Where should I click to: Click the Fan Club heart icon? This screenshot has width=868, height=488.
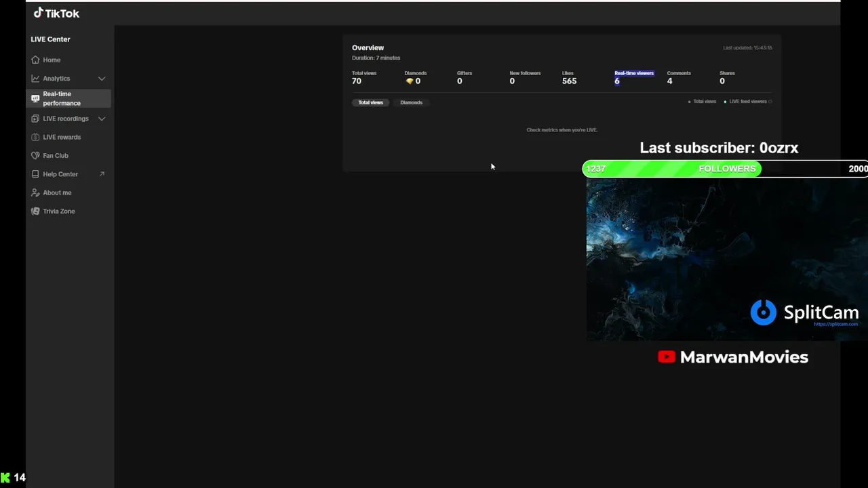point(35,156)
